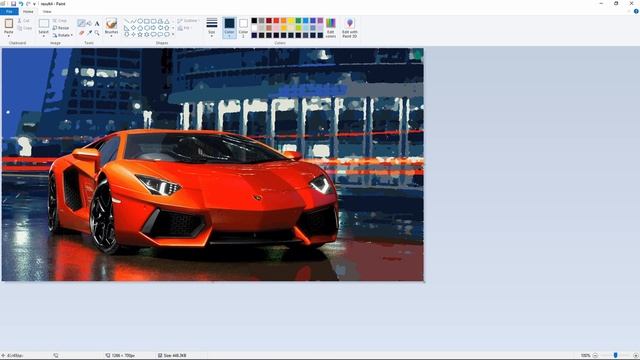
Task: Choose the Cloud callout shape
Action: point(167,34)
